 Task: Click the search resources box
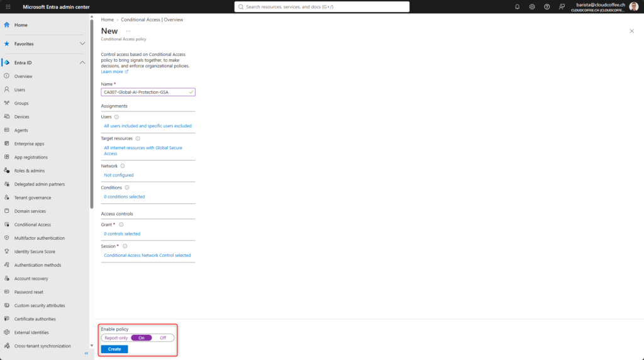tap(321, 6)
